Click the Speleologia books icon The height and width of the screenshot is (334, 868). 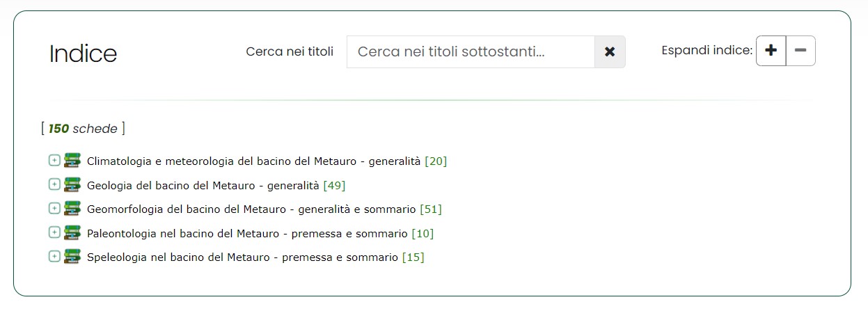tap(72, 256)
